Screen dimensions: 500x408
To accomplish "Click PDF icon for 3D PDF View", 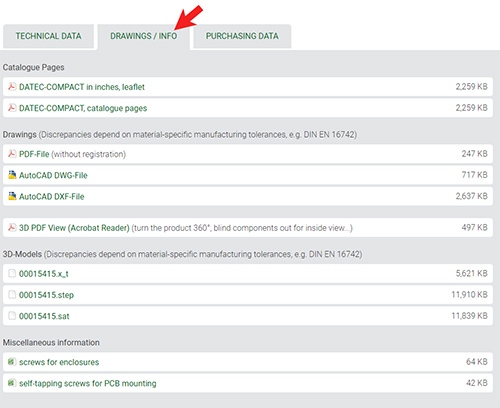I will point(12,227).
